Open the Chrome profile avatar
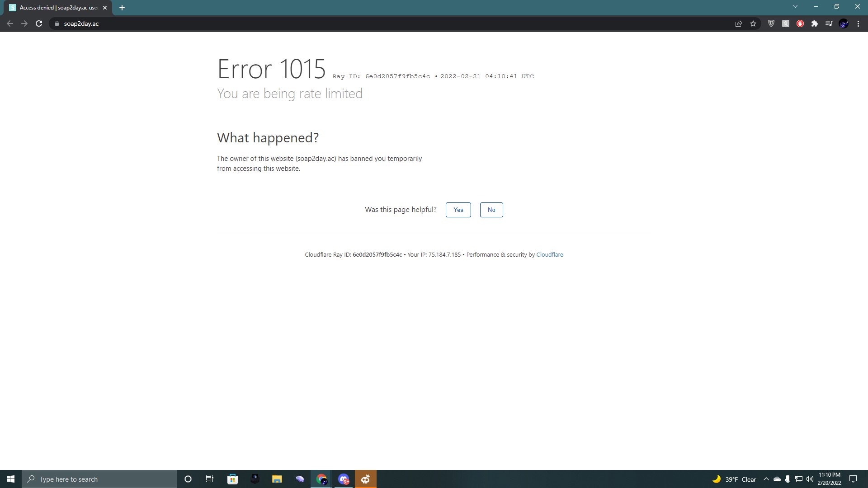Screen dimensions: 868x488 844,23
